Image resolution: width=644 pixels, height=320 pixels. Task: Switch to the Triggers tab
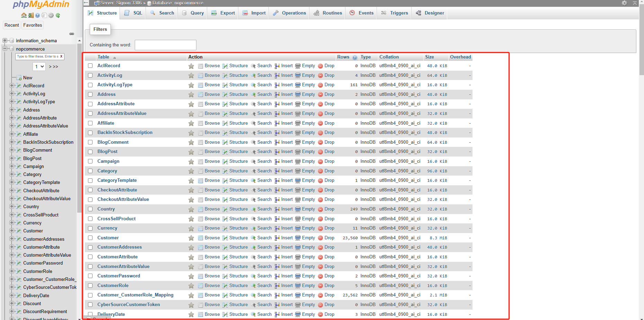point(395,13)
